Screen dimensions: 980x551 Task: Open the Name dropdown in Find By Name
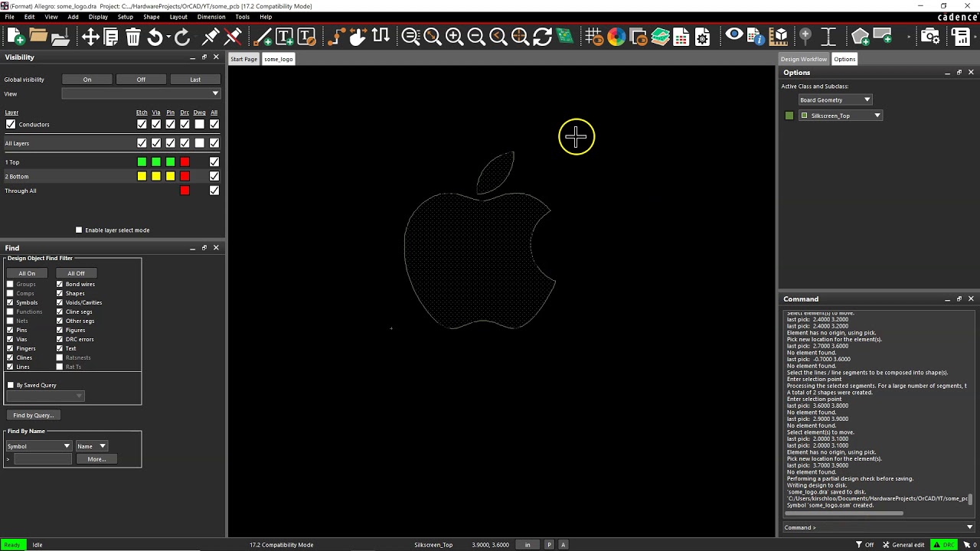click(91, 446)
